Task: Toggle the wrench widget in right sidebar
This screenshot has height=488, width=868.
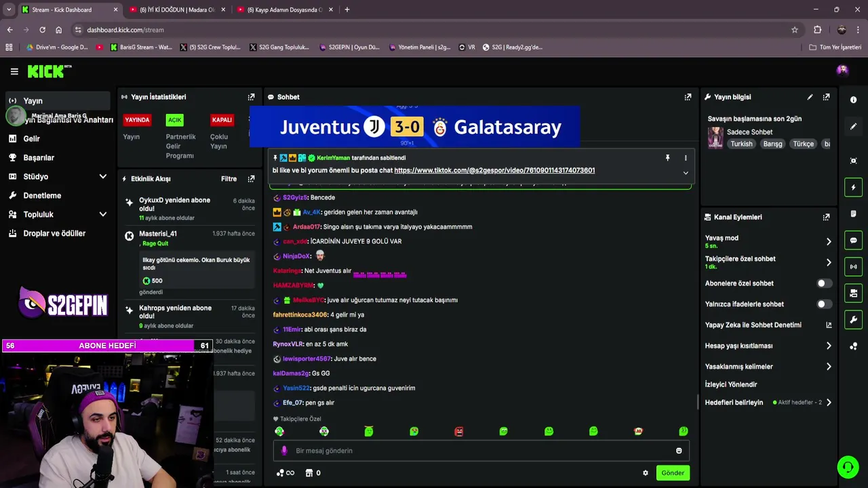Action: [x=853, y=319]
